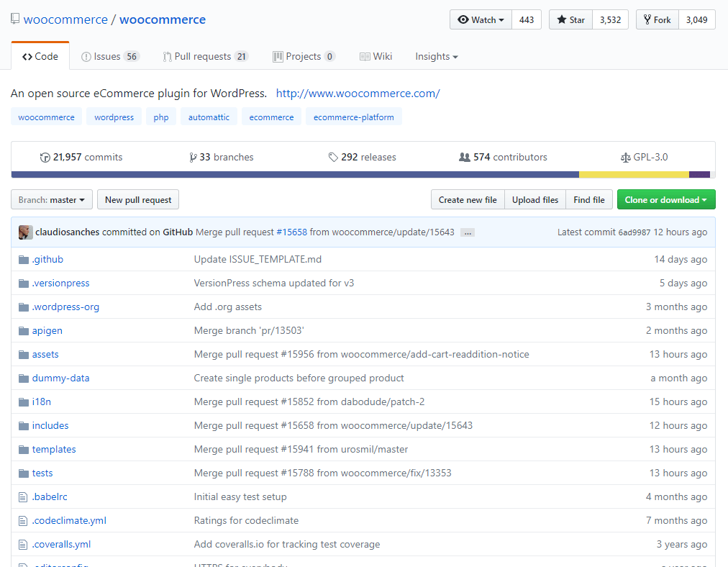The image size is (728, 567).
Task: Open the woocommerce.com website link
Action: coord(358,94)
